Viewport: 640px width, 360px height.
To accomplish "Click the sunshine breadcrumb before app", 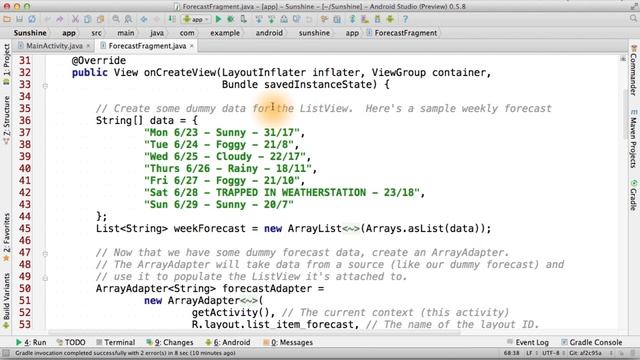I will tap(314, 33).
